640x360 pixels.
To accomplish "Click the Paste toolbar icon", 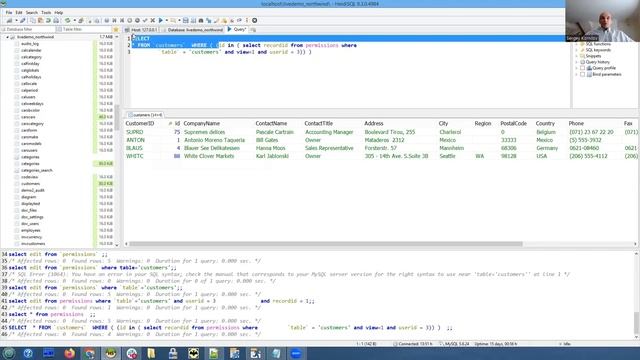I will tap(40, 20).
